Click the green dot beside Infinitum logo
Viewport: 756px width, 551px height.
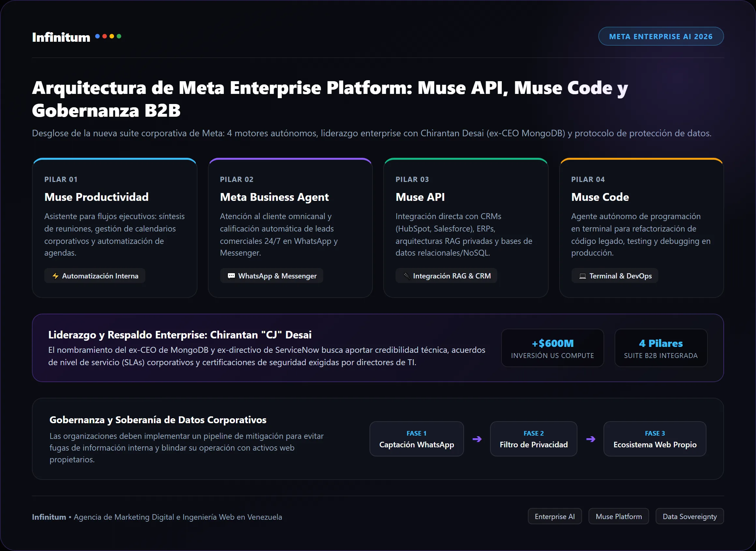coord(119,36)
